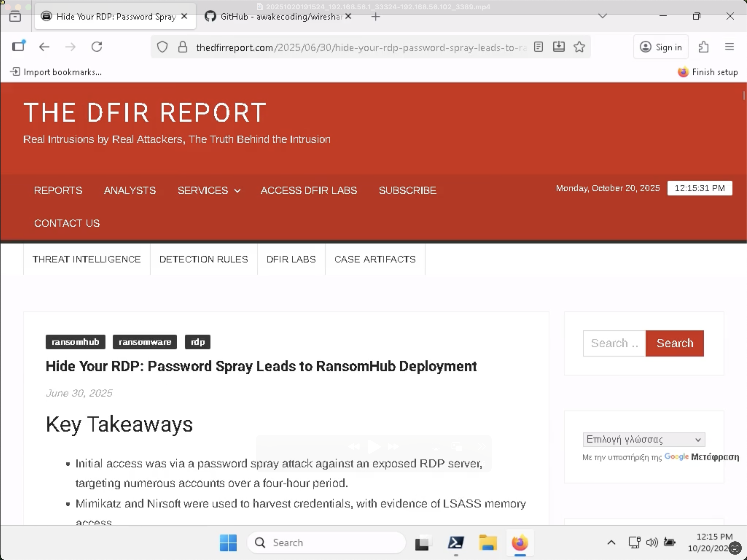The image size is (747, 560).
Task: Open the CONTACT US menu item
Action: [x=67, y=223]
